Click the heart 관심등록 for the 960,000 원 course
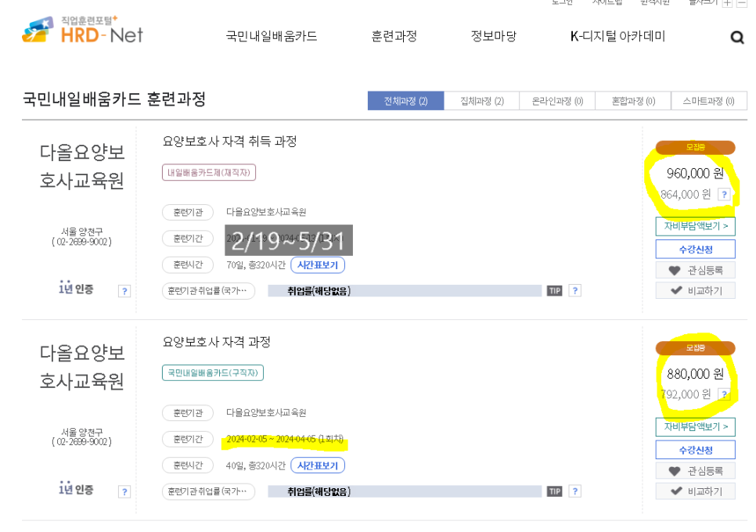Screen dimensions: 756x532 (x=695, y=271)
